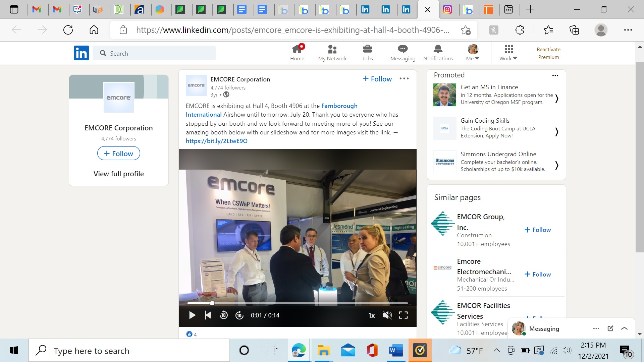644x362 pixels.
Task: Open the bit.ly/2LtwE9O link
Action: (x=217, y=141)
